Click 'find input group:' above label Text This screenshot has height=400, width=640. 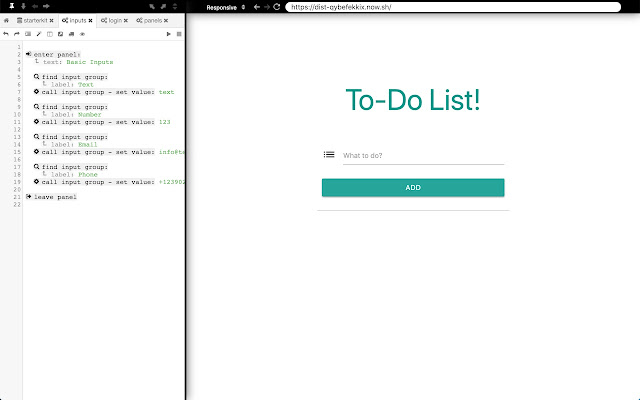tap(75, 77)
